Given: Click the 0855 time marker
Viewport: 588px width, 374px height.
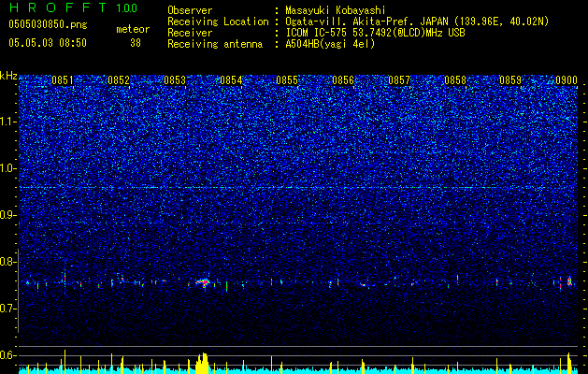Looking at the screenshot, I should (287, 80).
